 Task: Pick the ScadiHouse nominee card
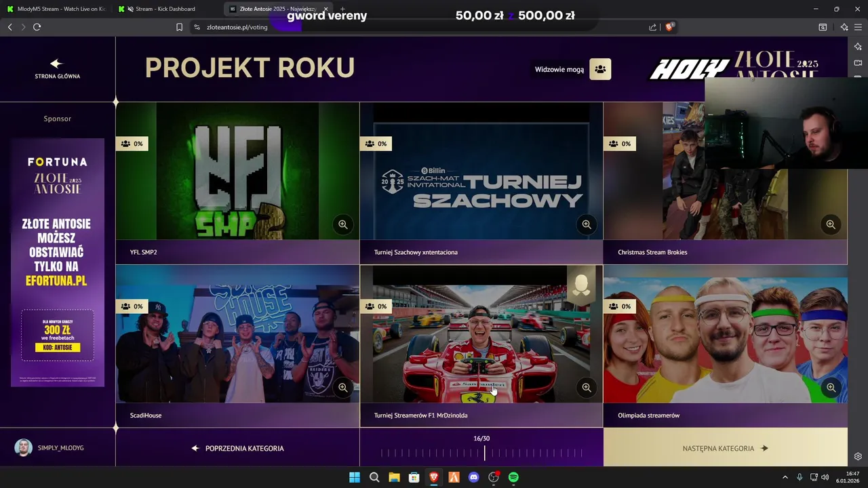(237, 346)
